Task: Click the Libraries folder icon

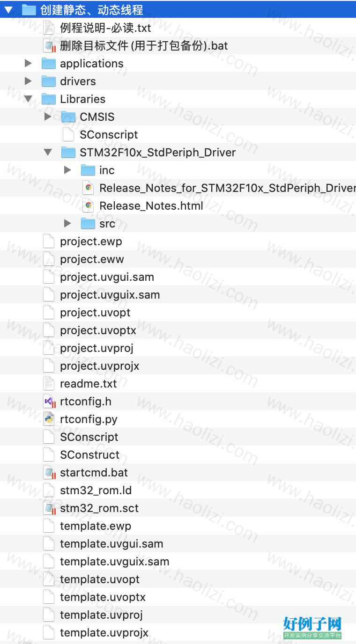Action: click(x=49, y=99)
